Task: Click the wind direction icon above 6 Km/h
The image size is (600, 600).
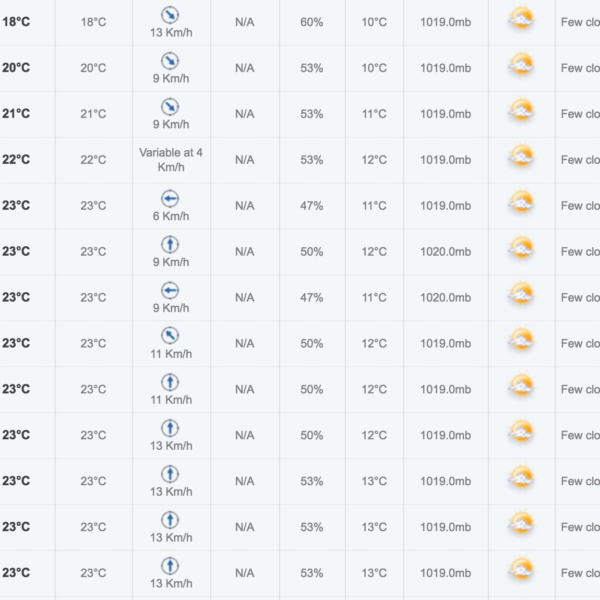Action: tap(170, 199)
